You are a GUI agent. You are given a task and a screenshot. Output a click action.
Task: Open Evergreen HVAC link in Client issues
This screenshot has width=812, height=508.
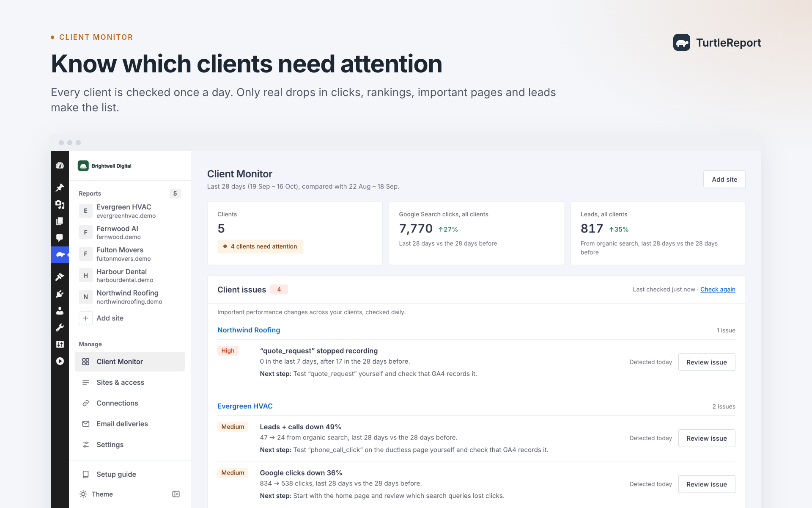[x=245, y=406]
